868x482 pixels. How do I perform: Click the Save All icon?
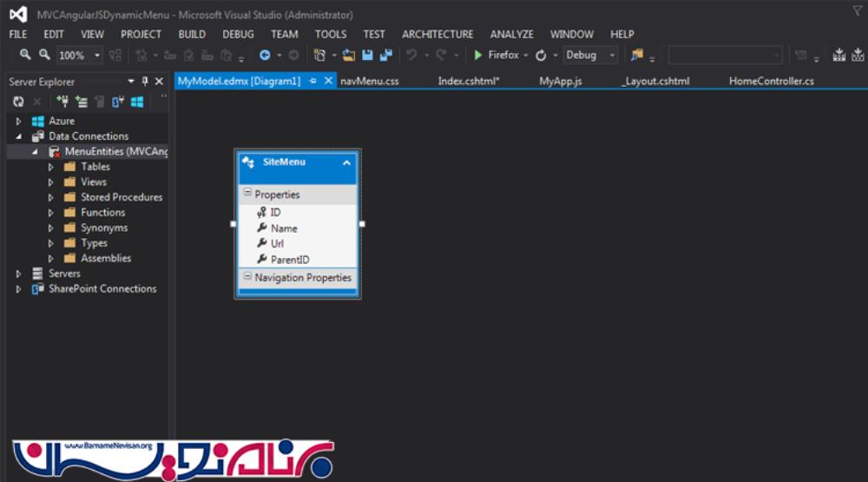(x=386, y=55)
